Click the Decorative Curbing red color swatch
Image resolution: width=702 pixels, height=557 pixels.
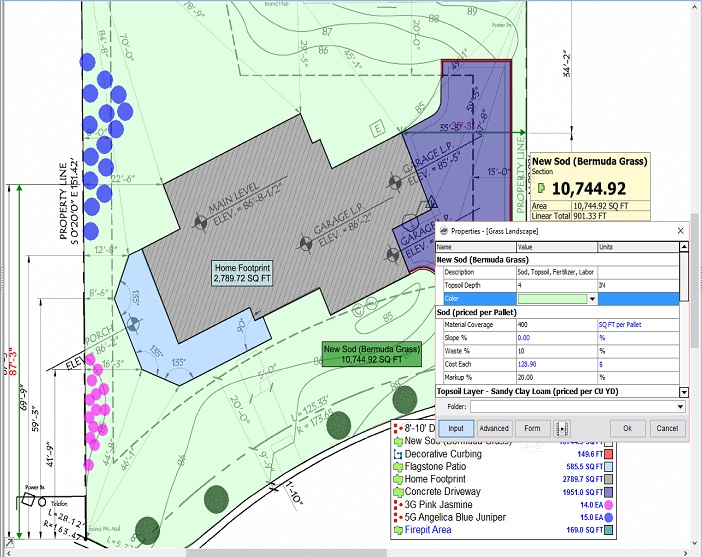pyautogui.click(x=609, y=454)
